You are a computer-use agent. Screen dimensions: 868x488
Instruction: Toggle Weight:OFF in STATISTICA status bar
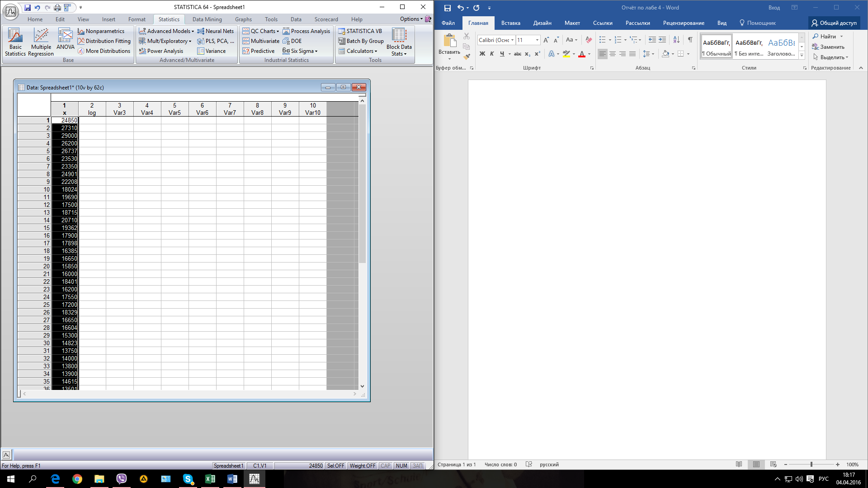click(x=362, y=466)
